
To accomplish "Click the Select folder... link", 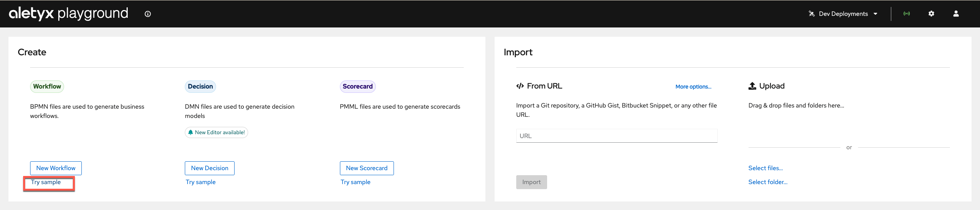I will [x=768, y=182].
